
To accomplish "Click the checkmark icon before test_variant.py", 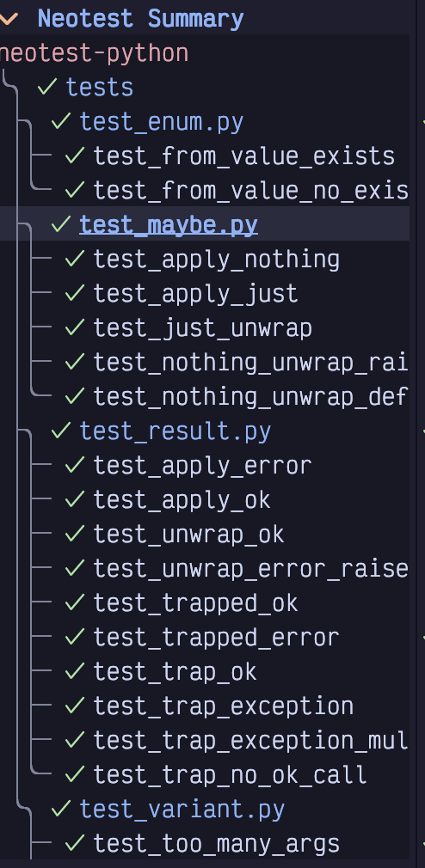I will coord(61,809).
